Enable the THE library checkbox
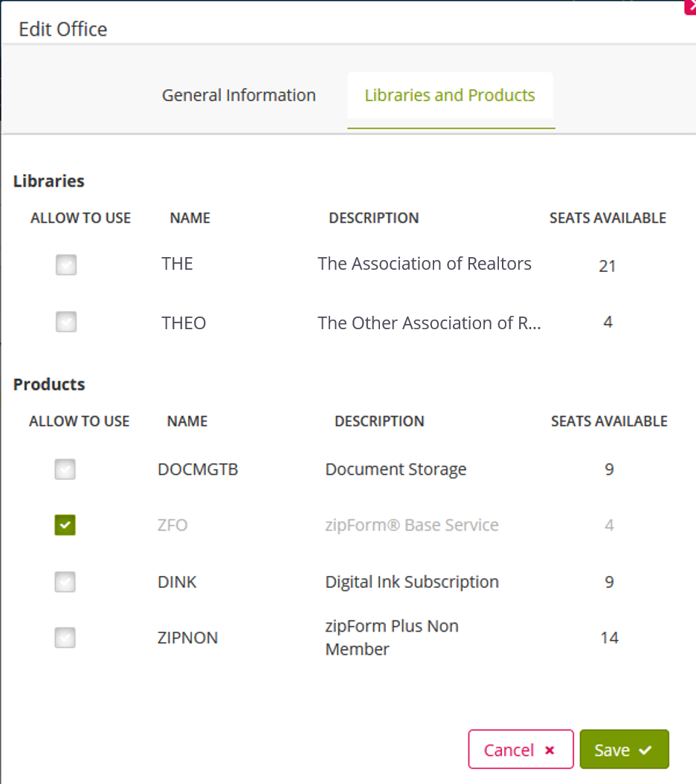 pyautogui.click(x=65, y=265)
